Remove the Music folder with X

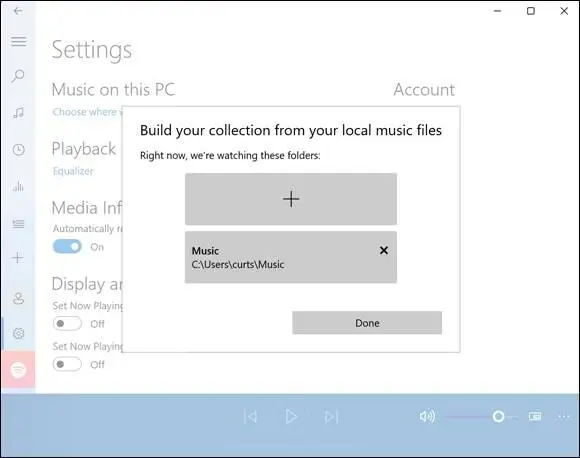384,250
